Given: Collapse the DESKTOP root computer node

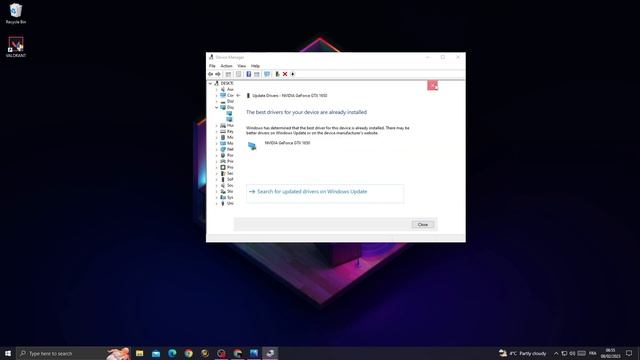Looking at the screenshot, I should (211, 83).
